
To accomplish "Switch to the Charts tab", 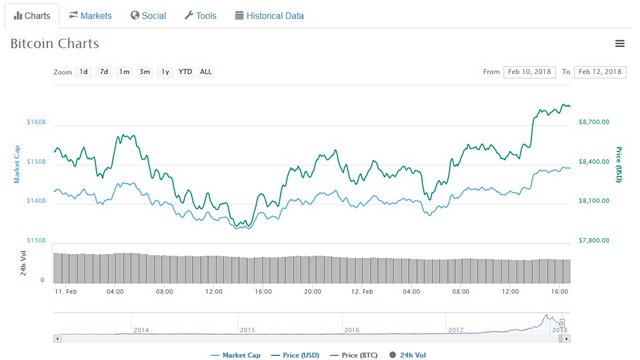I will pos(32,16).
